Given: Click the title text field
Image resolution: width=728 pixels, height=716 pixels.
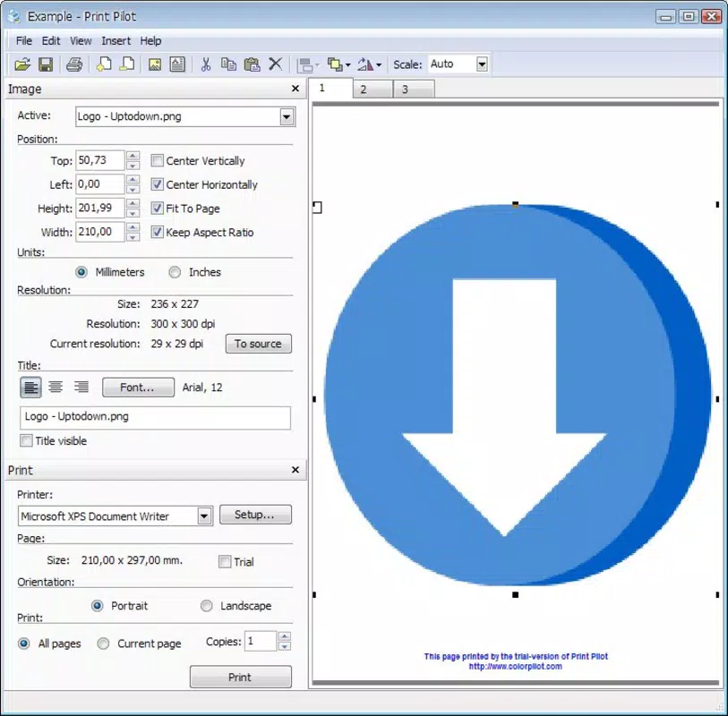Looking at the screenshot, I should click(x=155, y=417).
